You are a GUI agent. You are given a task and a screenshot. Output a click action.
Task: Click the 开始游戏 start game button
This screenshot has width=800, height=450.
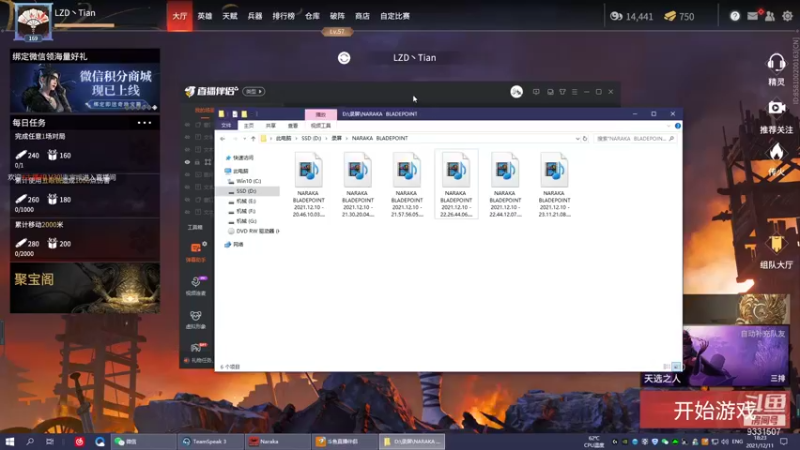pyautogui.click(x=714, y=410)
